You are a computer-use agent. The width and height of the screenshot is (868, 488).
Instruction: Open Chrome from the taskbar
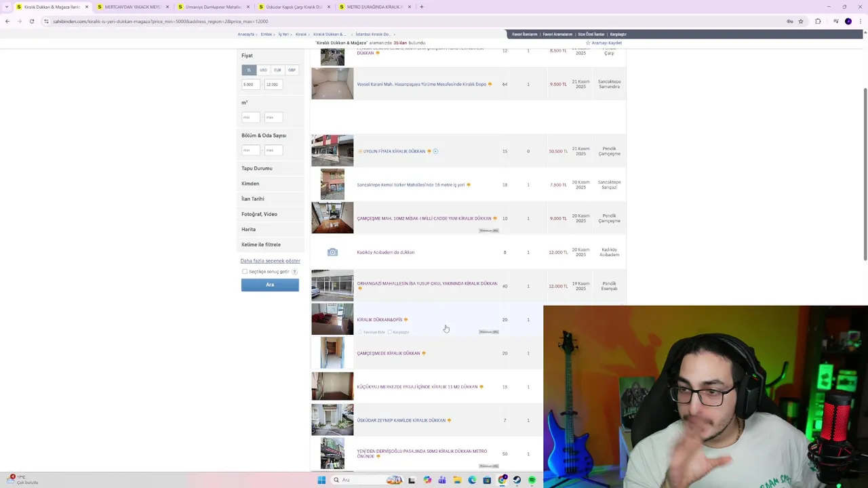tap(502, 480)
